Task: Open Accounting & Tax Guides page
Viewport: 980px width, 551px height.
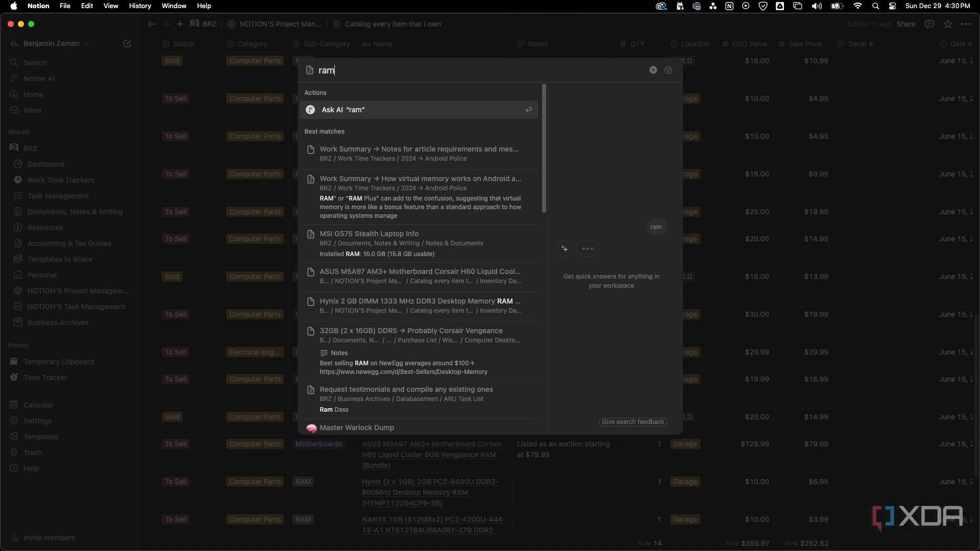Action: point(69,243)
